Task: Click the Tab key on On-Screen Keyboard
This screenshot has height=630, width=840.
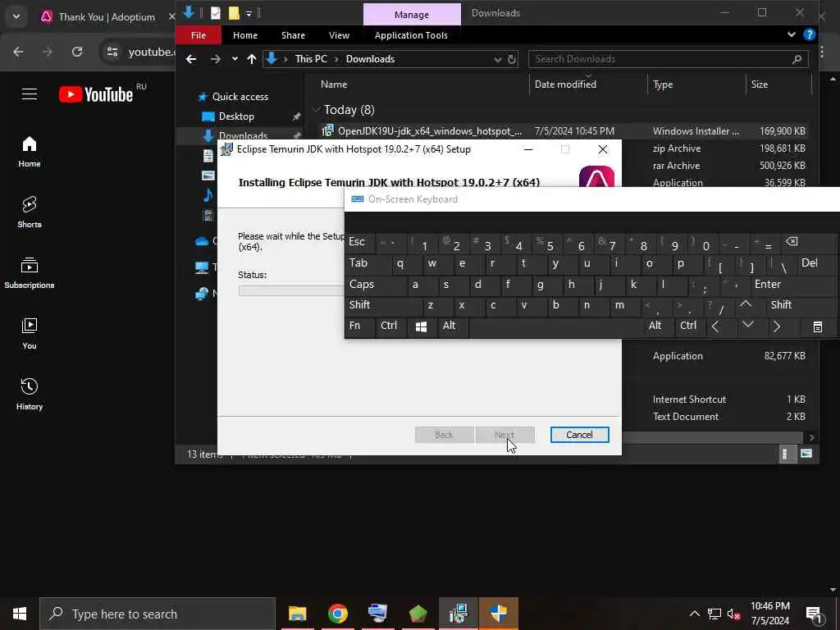Action: click(367, 263)
